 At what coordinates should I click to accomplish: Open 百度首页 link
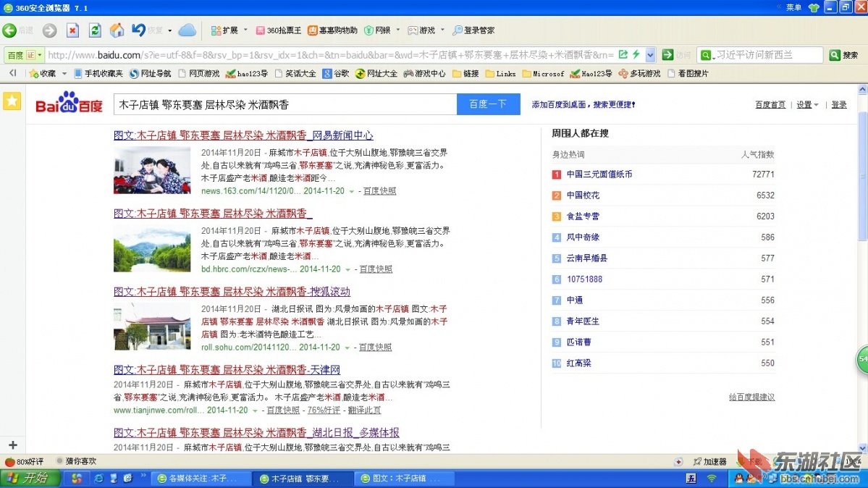click(770, 105)
